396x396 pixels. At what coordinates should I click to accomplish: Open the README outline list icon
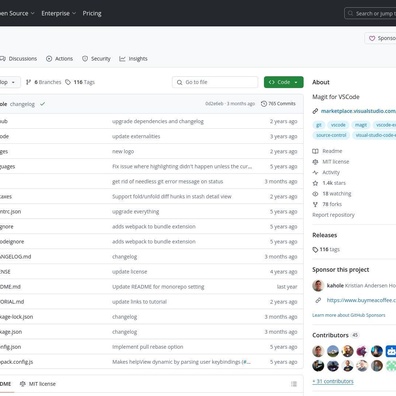tap(294, 384)
